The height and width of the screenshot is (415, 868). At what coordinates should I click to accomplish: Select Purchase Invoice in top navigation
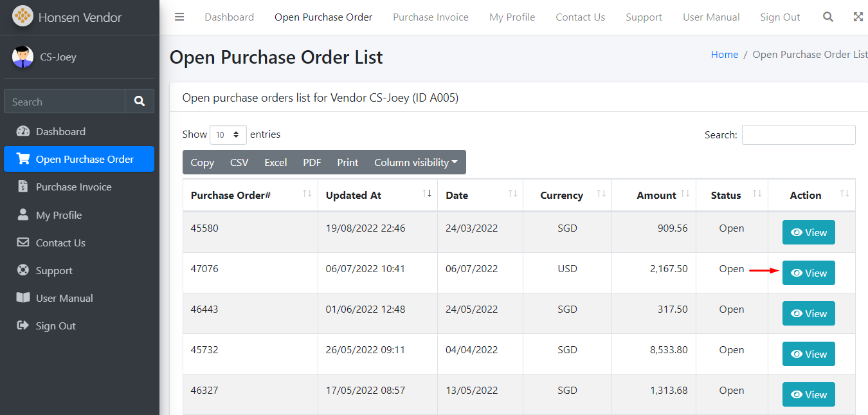tap(430, 17)
